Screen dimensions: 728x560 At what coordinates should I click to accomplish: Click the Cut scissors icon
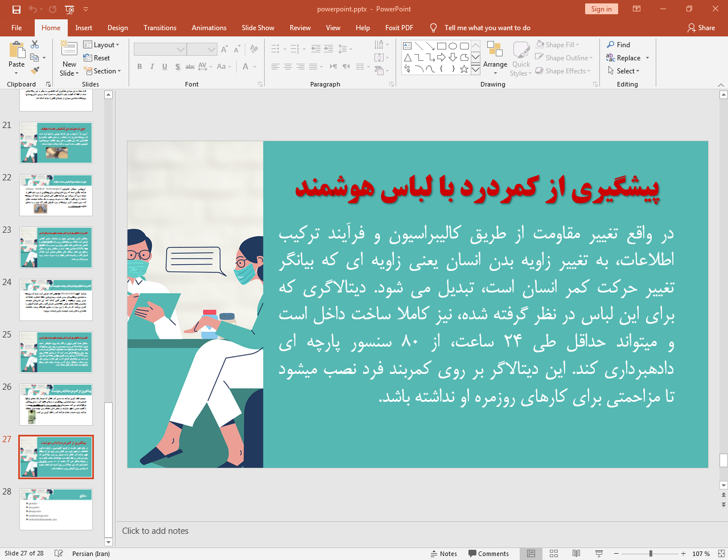click(35, 44)
